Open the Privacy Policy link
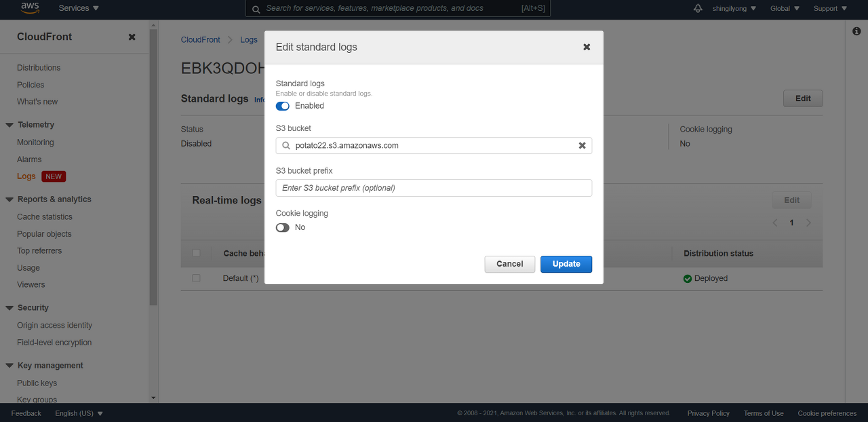868x422 pixels. point(709,413)
